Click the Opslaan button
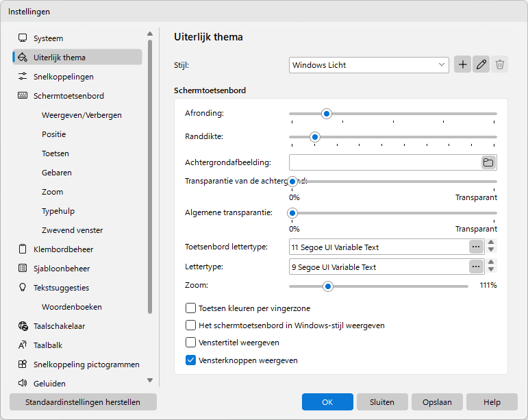This screenshot has width=528, height=420. coord(437,402)
